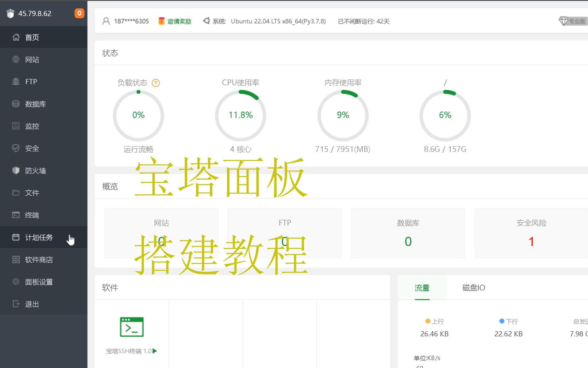Click the green play arrow after 宝塔SSH终端 1.0

(x=155, y=351)
